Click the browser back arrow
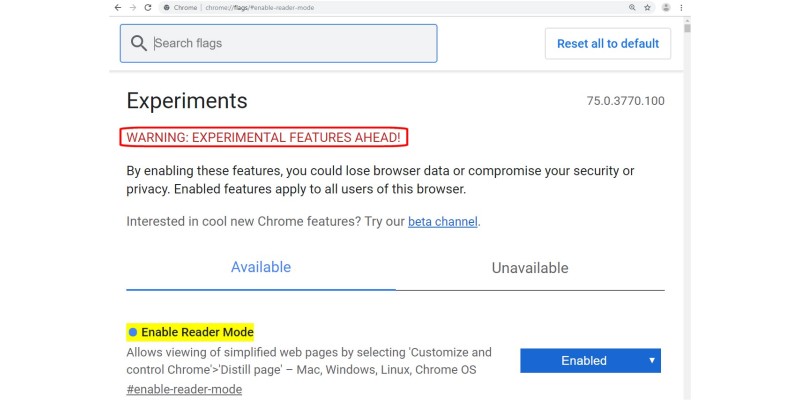The image size is (800, 400). [x=118, y=7]
